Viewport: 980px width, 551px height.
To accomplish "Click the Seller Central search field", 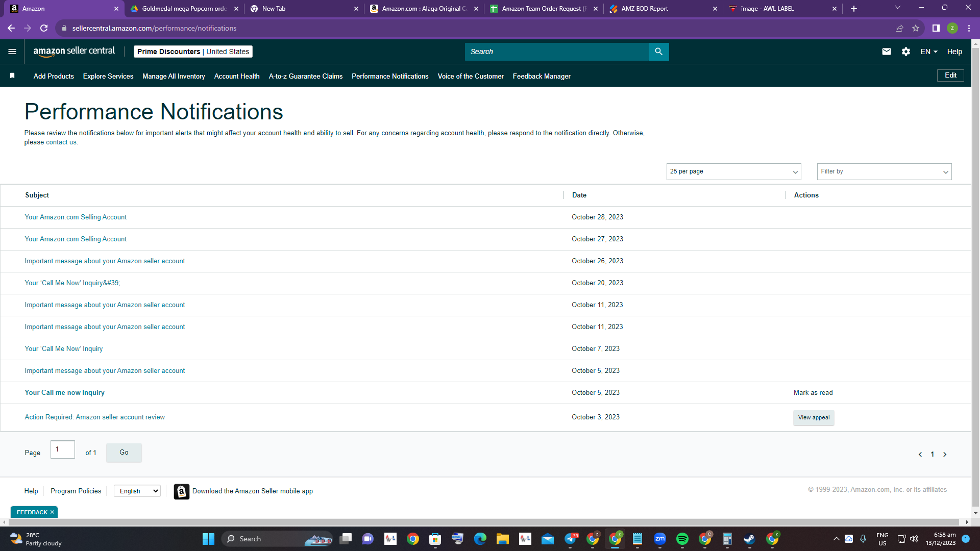I will tap(556, 52).
